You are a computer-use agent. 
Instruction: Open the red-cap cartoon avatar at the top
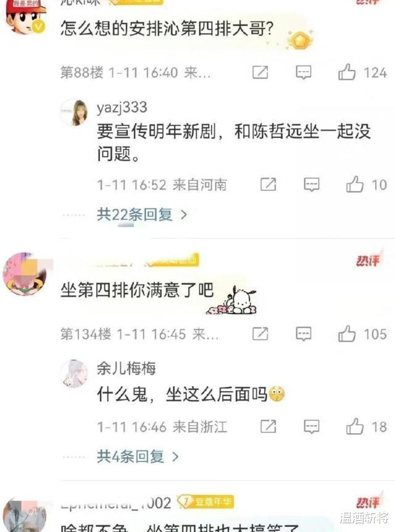[25, 17]
